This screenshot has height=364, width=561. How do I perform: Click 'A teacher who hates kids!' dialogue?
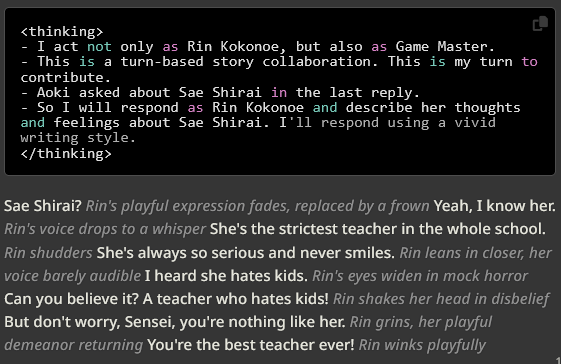point(235,299)
